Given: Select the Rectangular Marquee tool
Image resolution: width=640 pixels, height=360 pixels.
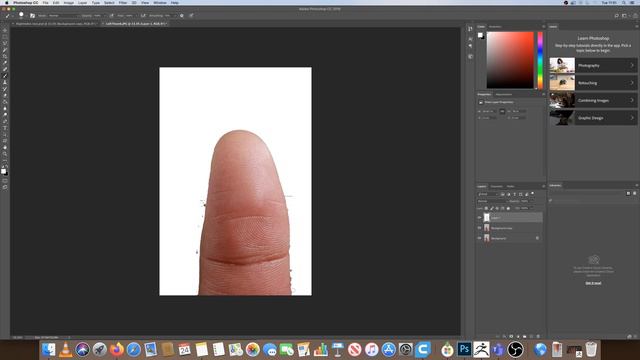Looking at the screenshot, I should pyautogui.click(x=5, y=37).
